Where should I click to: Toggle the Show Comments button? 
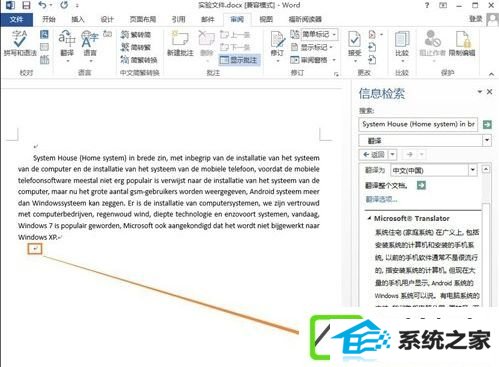coord(240,60)
